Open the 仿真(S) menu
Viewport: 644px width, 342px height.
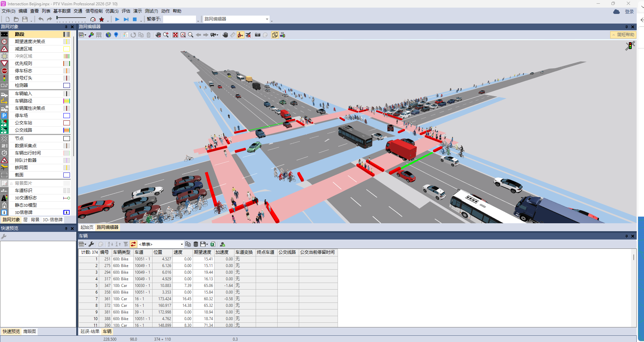coord(112,11)
